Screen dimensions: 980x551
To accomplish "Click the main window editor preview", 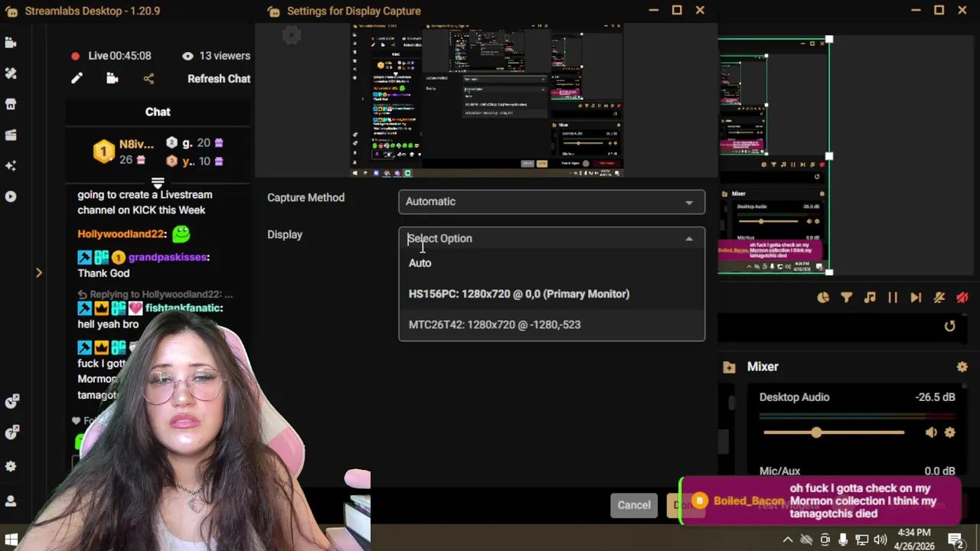I will 773,156.
